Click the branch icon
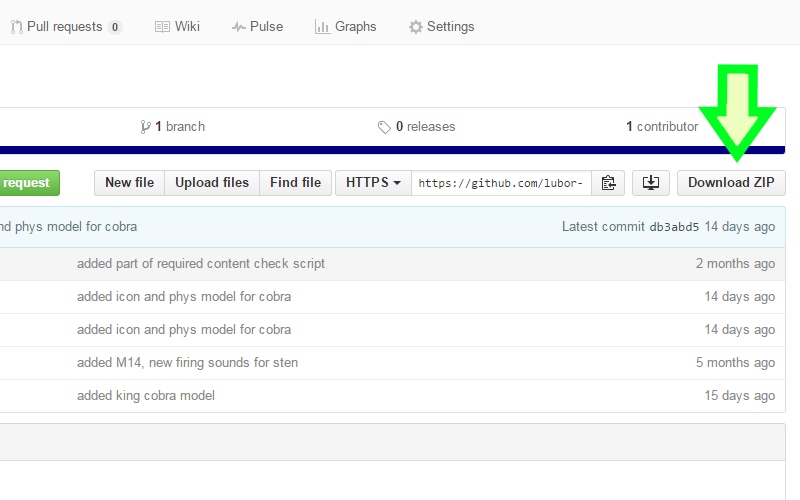Image resolution: width=800 pixels, height=500 pixels. [146, 127]
